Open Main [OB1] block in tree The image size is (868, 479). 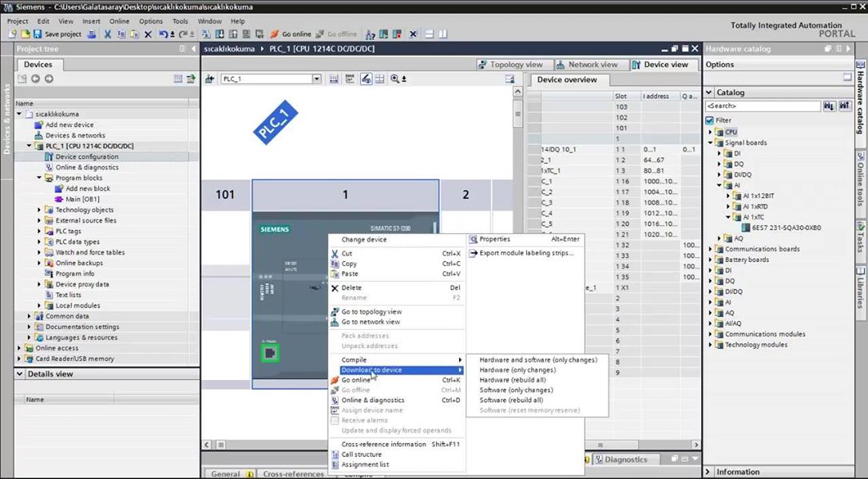coord(82,199)
